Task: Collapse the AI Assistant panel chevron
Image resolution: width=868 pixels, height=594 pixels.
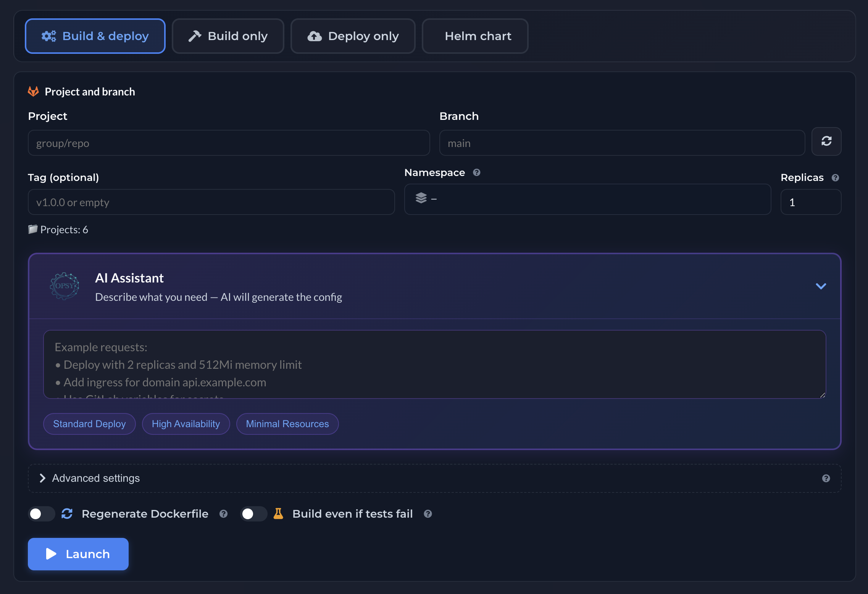Action: (x=821, y=286)
